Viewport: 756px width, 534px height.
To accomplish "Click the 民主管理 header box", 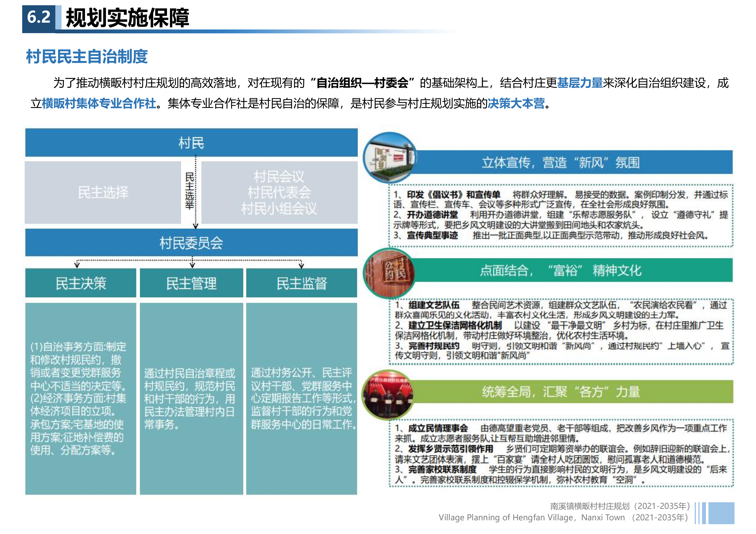I will pos(191,283).
